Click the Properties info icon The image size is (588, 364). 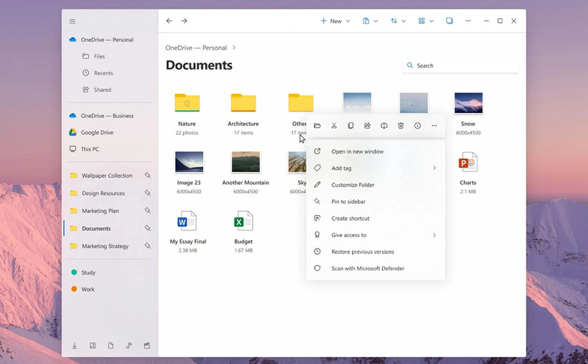(x=417, y=125)
